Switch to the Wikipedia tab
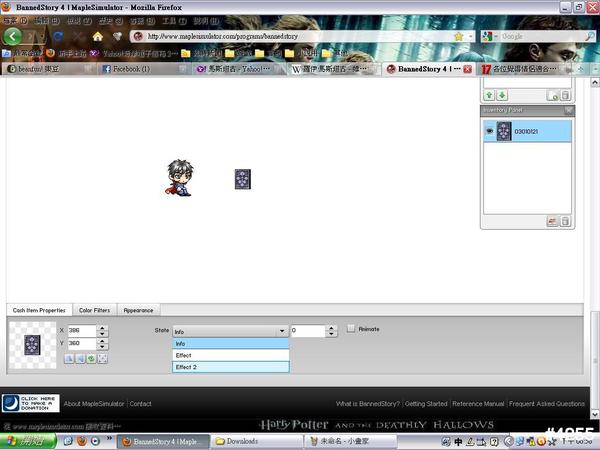600x450 pixels. tap(334, 69)
